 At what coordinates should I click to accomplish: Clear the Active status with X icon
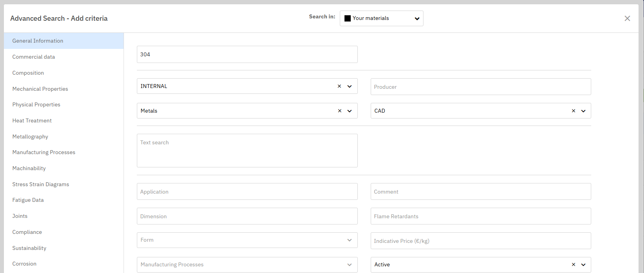coord(573,265)
